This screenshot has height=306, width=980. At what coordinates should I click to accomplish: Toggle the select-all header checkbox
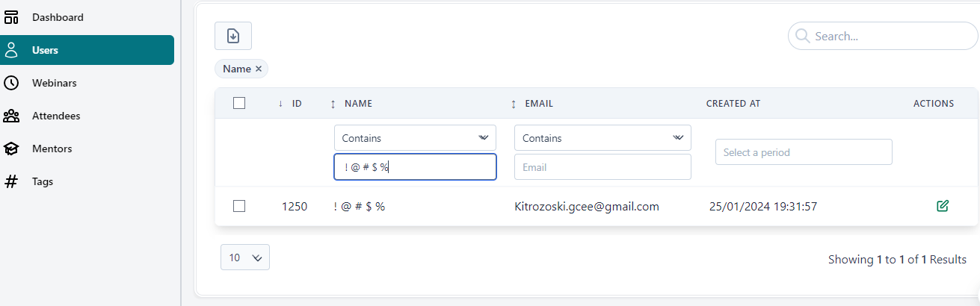(239, 104)
